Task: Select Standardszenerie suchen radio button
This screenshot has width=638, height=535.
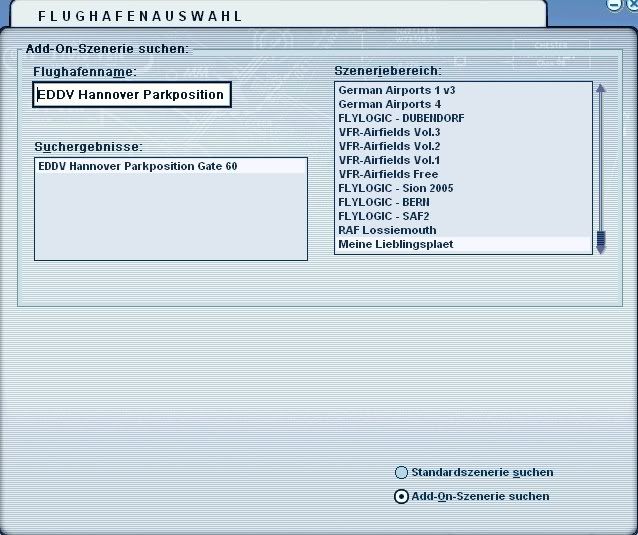Action: 402,473
